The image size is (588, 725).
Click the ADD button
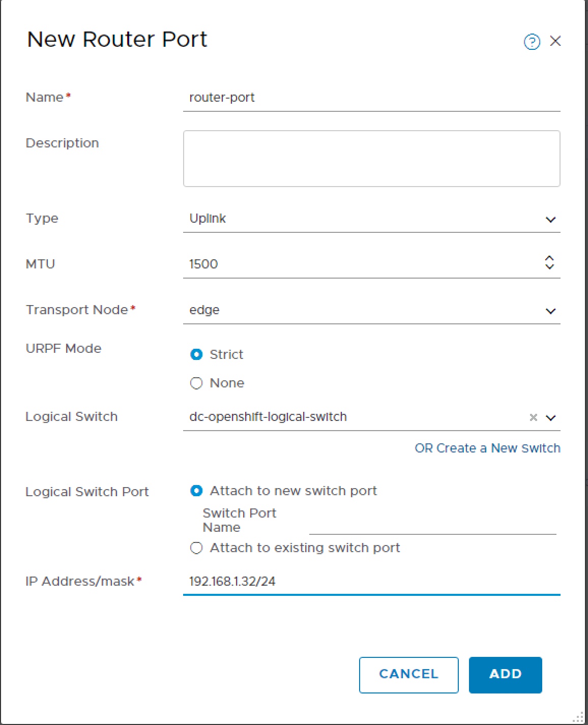pos(505,674)
